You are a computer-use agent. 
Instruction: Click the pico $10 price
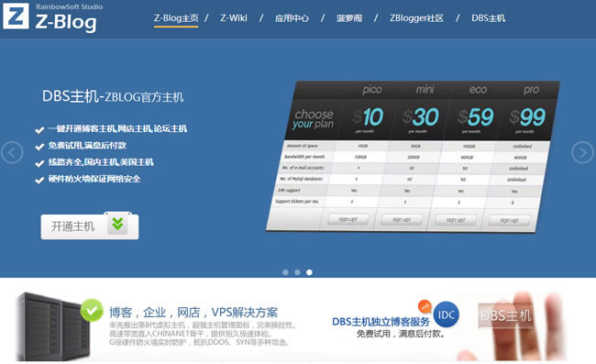[368, 117]
